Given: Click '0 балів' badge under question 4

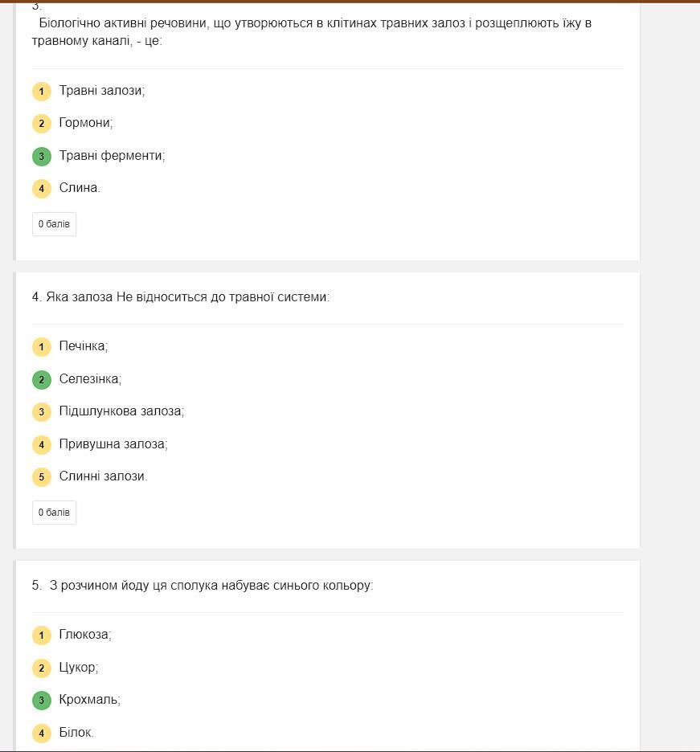Looking at the screenshot, I should click(54, 513).
